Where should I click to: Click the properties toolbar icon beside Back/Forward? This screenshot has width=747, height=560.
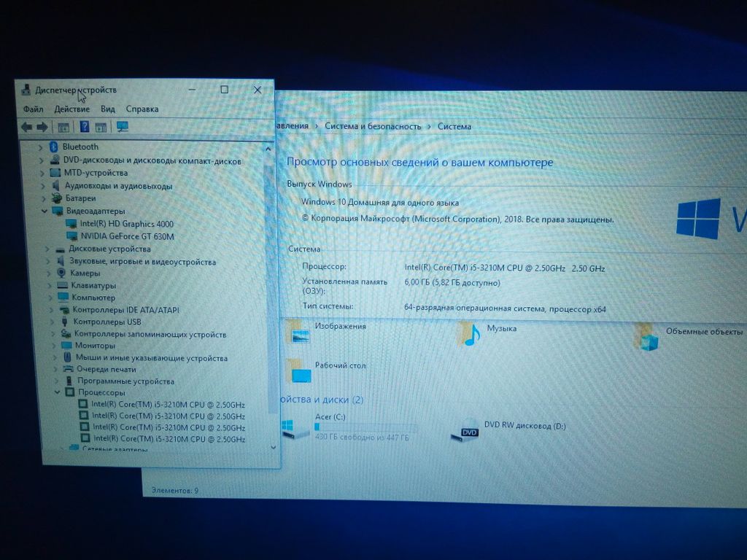(x=63, y=127)
